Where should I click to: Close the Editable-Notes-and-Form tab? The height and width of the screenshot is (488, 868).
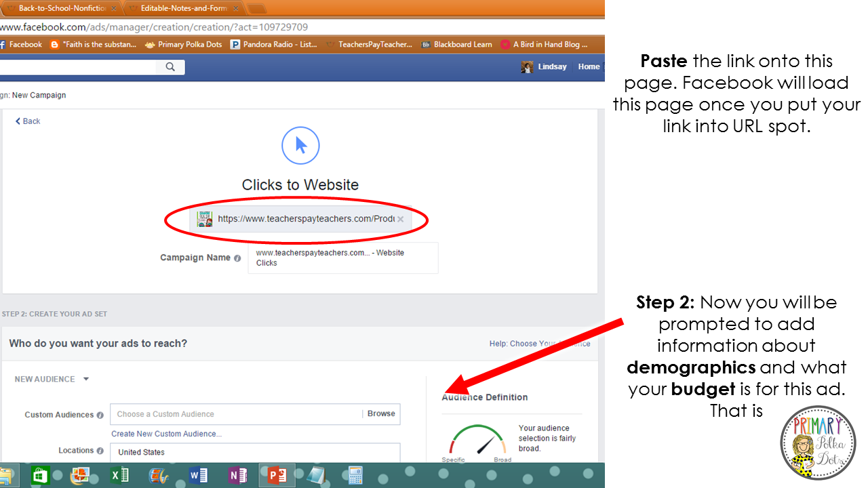[237, 8]
